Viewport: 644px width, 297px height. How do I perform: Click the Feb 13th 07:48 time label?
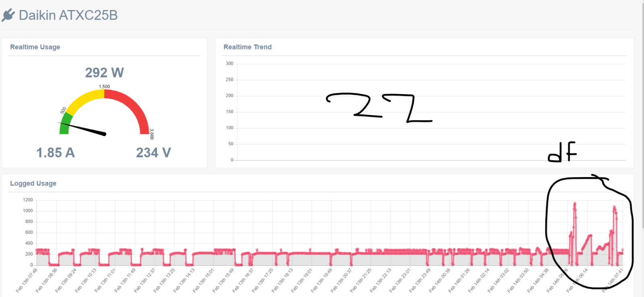(27, 280)
